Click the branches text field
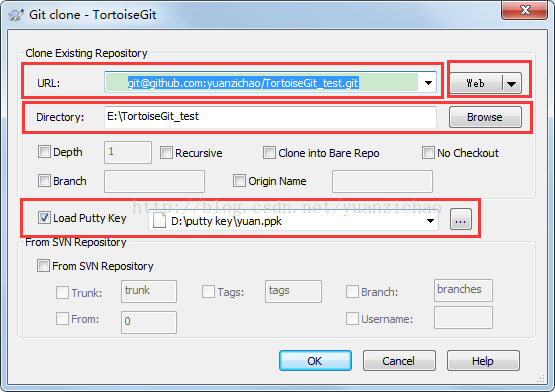This screenshot has width=555, height=392. 463,290
